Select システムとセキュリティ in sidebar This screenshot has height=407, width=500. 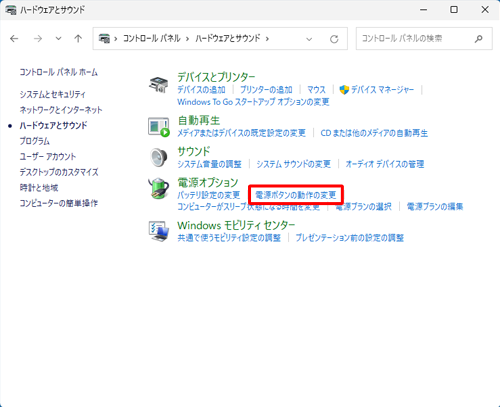(53, 94)
